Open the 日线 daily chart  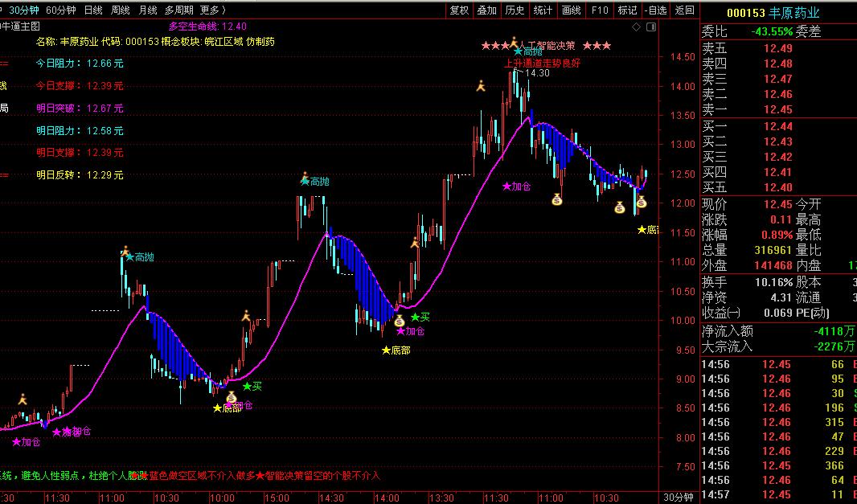coord(93,10)
